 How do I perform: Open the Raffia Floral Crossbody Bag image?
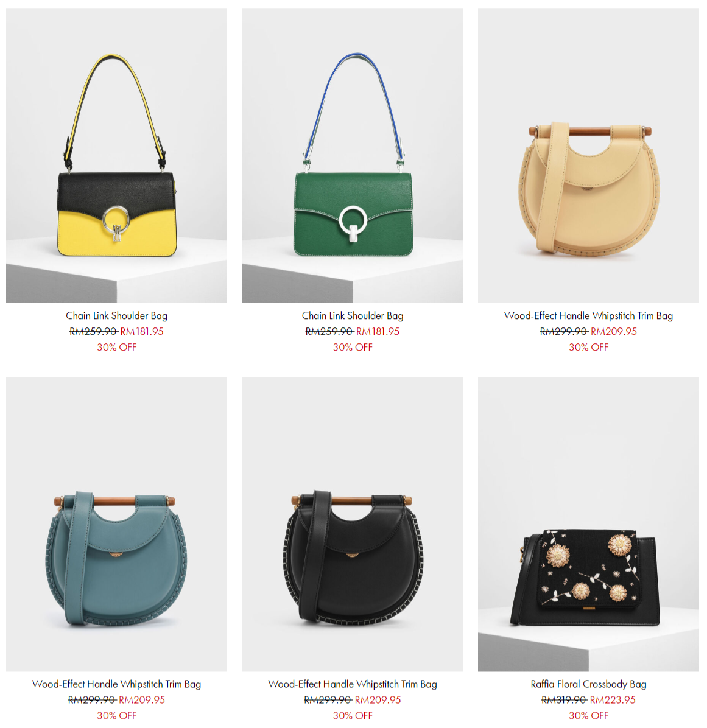[x=588, y=524]
